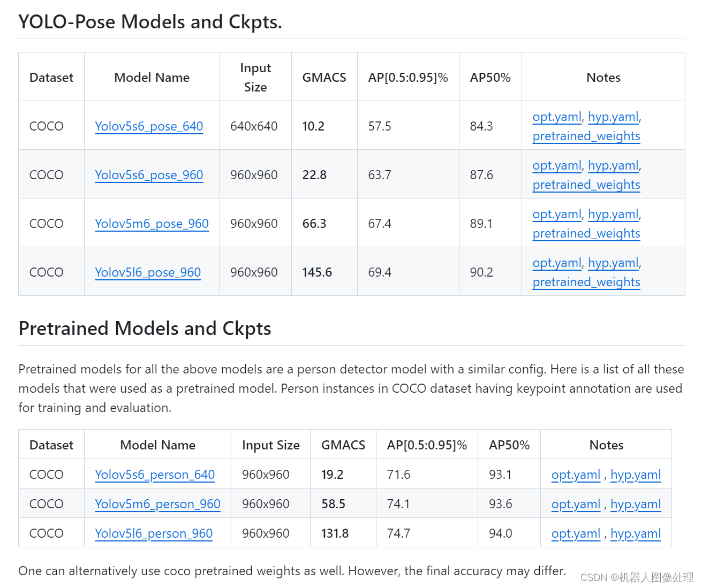
Task: Open the Yolov5l6_pose_960 model link
Action: pyautogui.click(x=148, y=272)
